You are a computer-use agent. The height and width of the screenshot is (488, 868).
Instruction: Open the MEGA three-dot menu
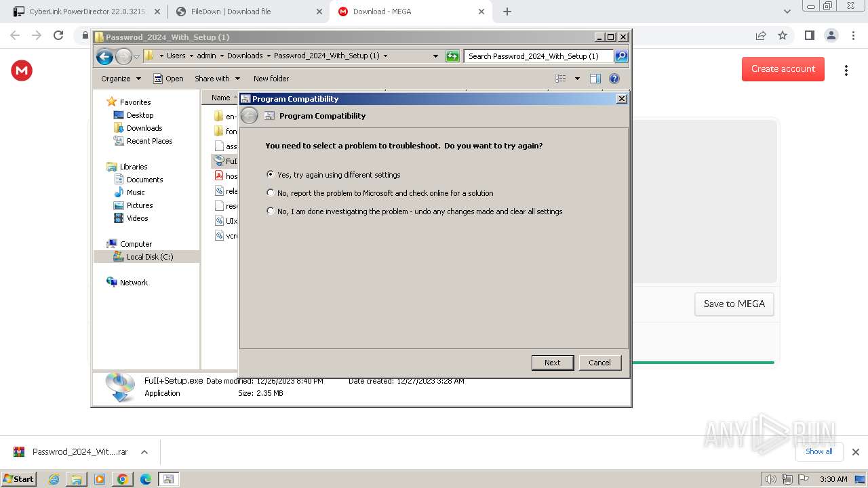pos(846,70)
